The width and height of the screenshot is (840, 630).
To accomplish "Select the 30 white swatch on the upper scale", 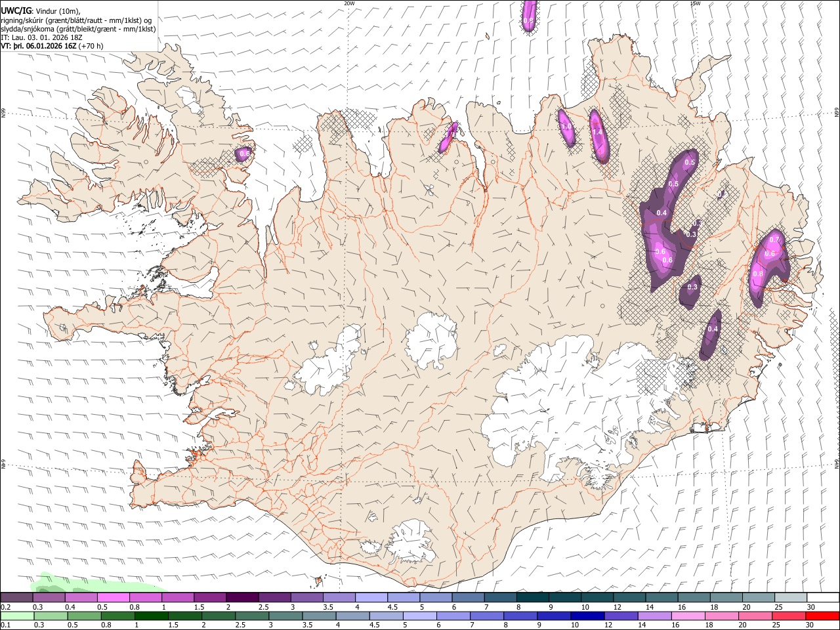I will [x=822, y=597].
